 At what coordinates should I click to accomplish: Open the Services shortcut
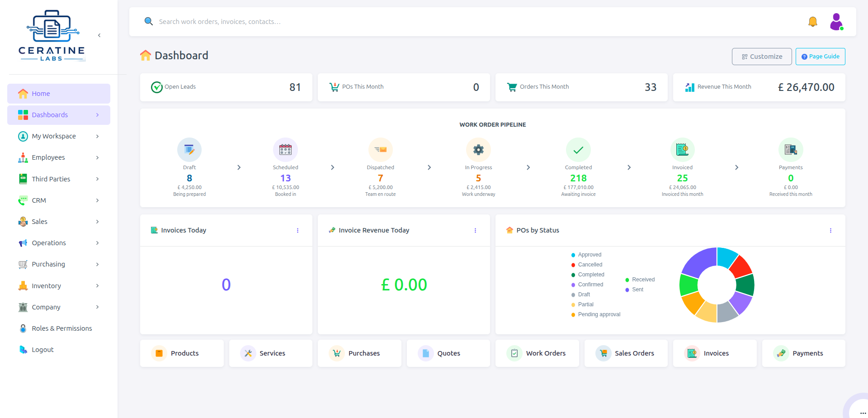coord(271,353)
